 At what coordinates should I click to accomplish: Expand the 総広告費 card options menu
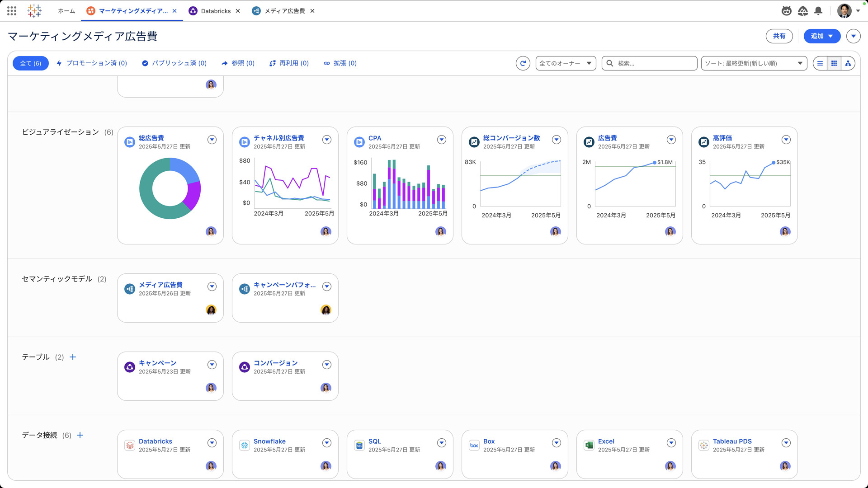[212, 140]
